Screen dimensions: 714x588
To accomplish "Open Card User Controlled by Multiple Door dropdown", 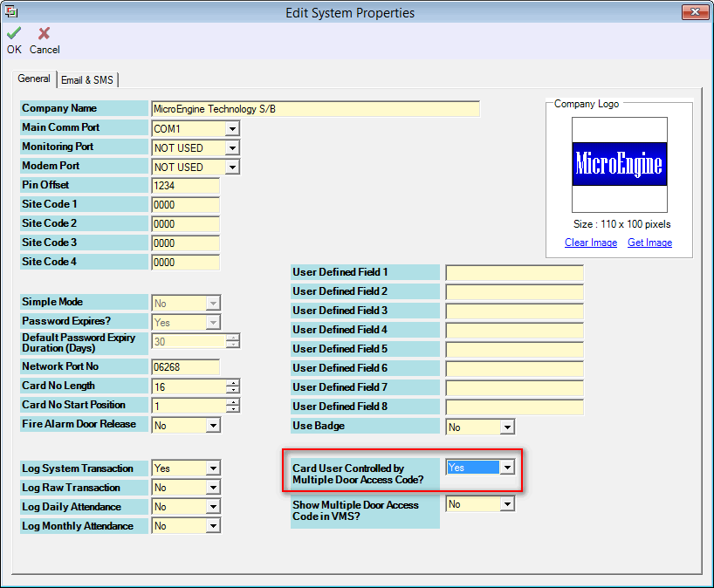I will tap(507, 468).
